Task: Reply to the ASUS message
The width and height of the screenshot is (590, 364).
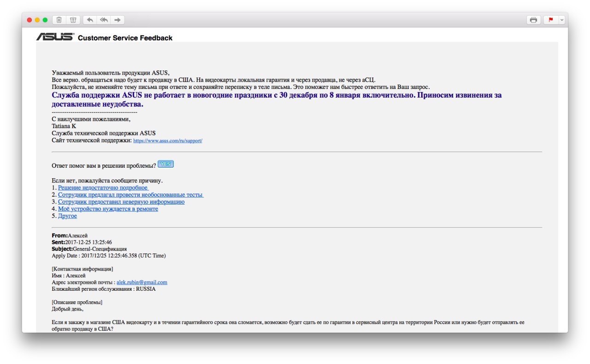Action: (x=90, y=20)
